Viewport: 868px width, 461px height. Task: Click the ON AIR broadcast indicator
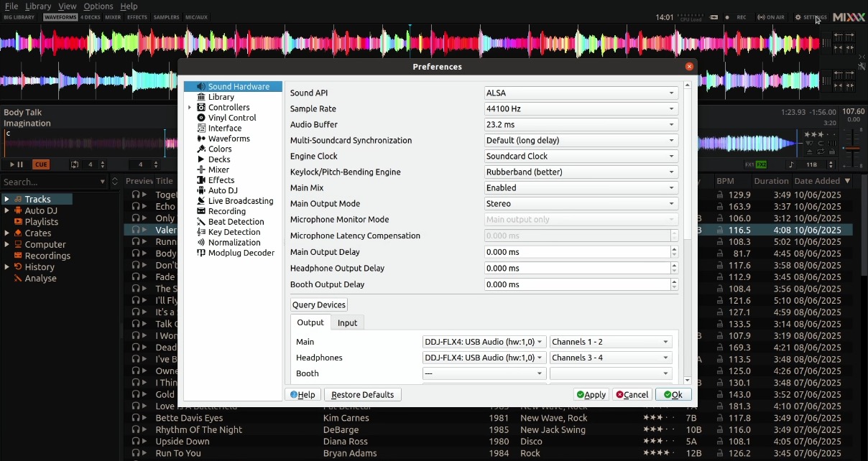(771, 17)
